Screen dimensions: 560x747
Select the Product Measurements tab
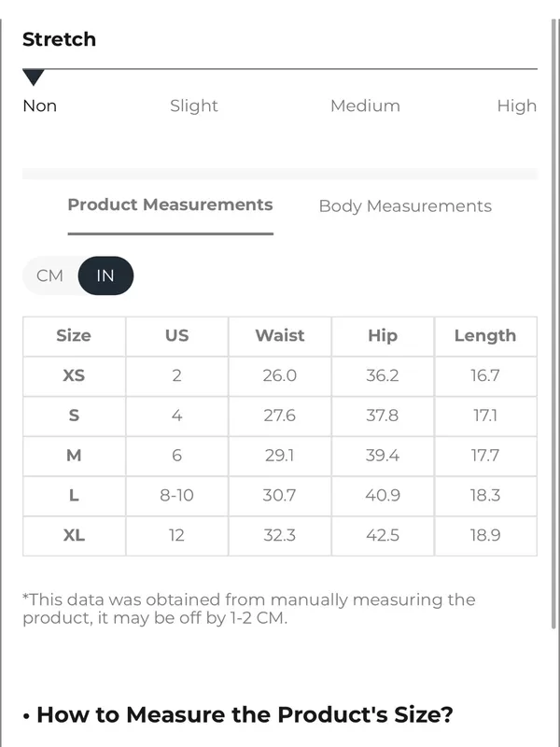click(x=170, y=204)
